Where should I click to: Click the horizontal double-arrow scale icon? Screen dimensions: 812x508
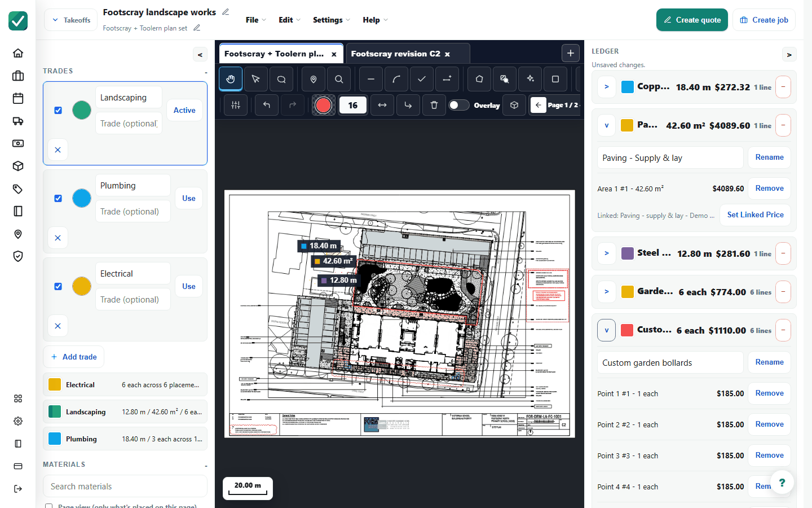pos(382,105)
